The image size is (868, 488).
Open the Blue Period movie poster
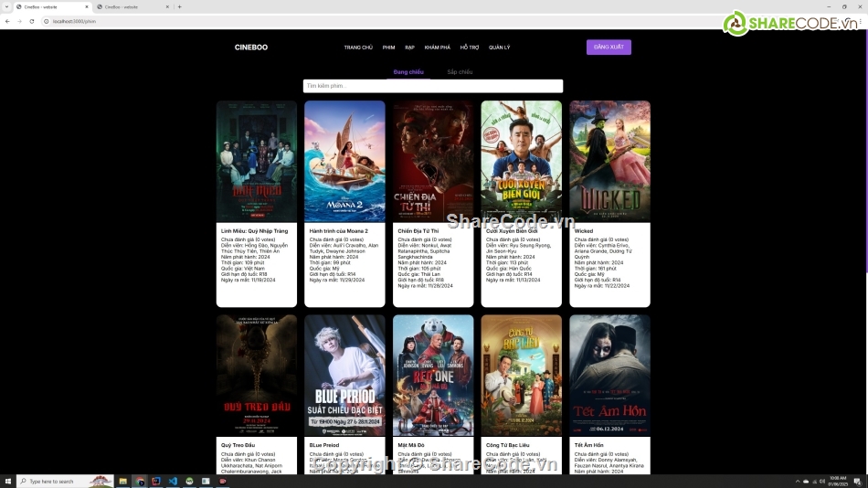(x=344, y=376)
